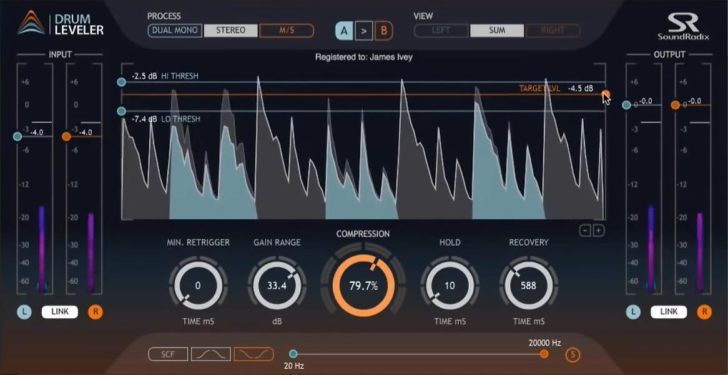Click the 20000 Hz high frequency handle
728x375 pixels.
click(544, 354)
